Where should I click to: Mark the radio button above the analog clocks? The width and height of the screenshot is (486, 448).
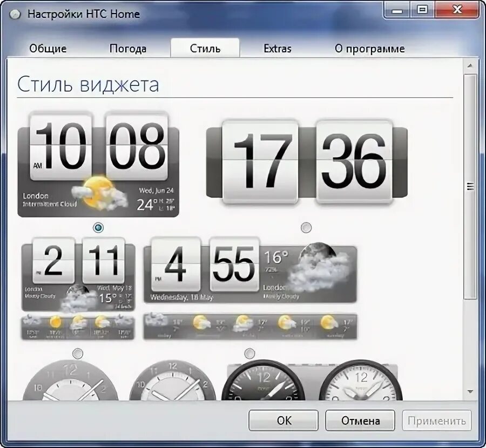(248, 354)
